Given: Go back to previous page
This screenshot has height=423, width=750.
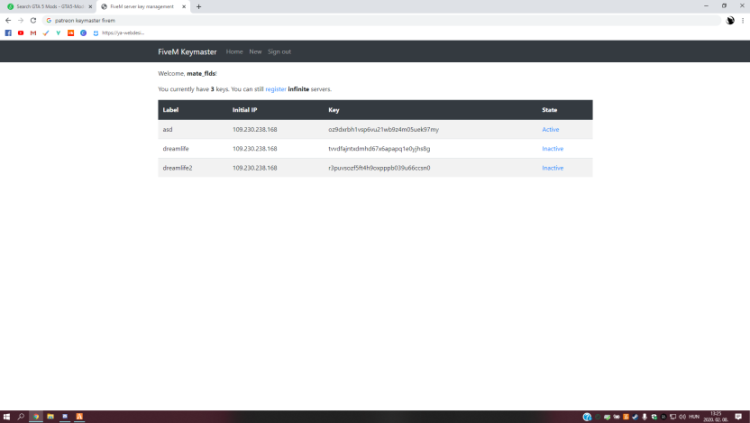Looking at the screenshot, I should (8, 21).
